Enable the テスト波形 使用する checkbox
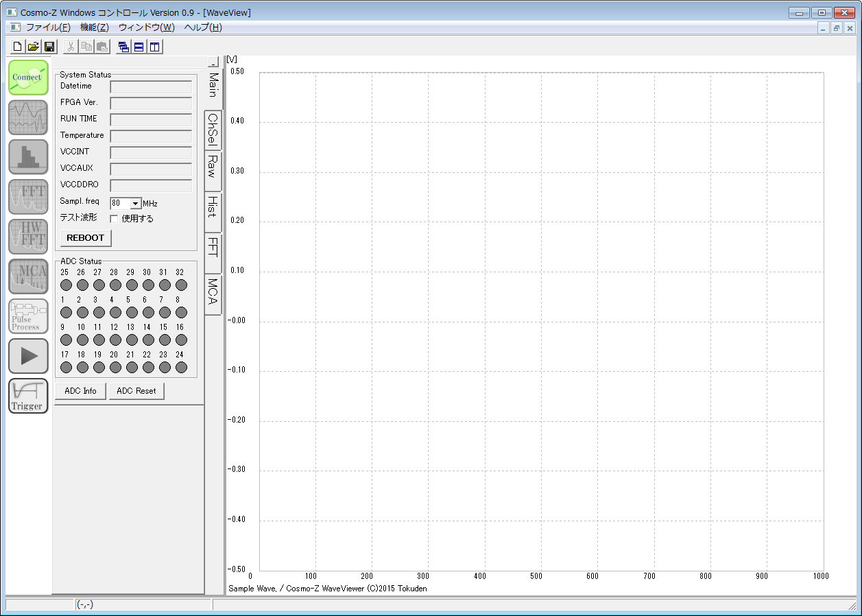Image resolution: width=862 pixels, height=616 pixels. click(x=115, y=219)
